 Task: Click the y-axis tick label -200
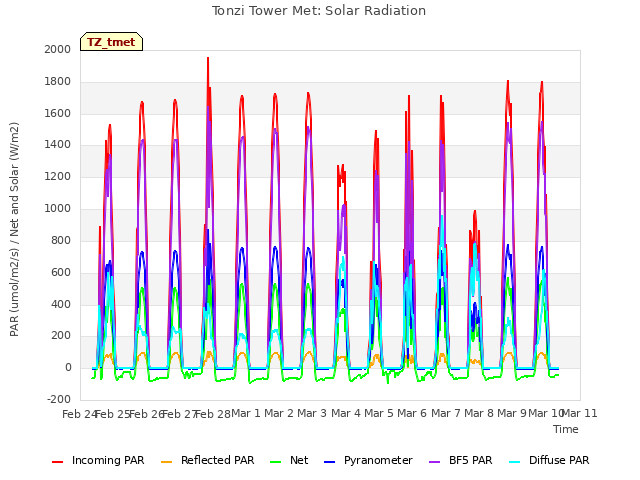pyautogui.click(x=59, y=399)
